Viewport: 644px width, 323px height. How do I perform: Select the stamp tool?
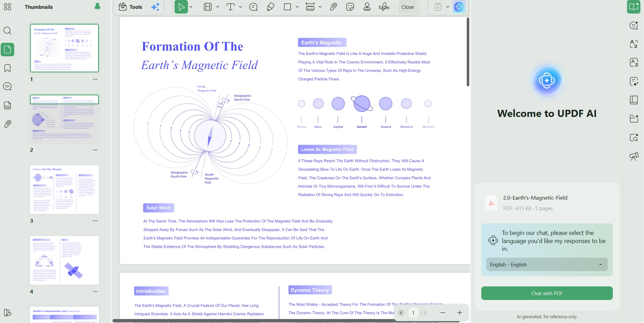pyautogui.click(x=367, y=7)
